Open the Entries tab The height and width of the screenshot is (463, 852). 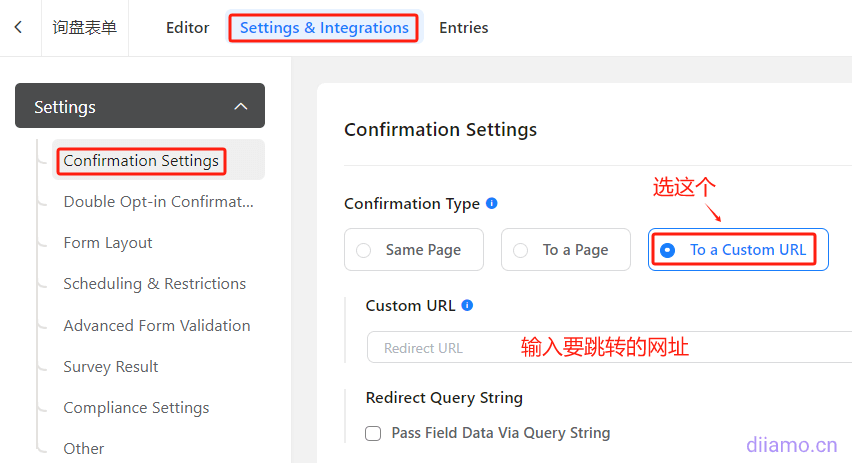click(x=464, y=28)
